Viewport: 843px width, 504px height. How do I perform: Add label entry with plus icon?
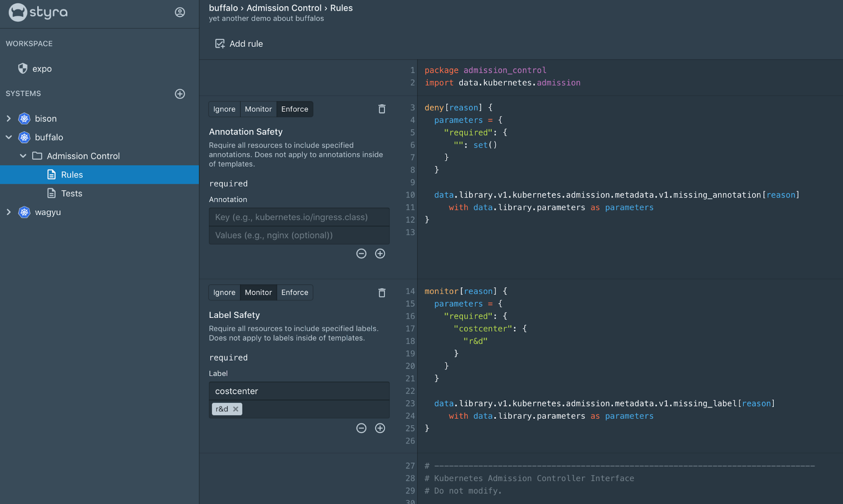tap(380, 428)
